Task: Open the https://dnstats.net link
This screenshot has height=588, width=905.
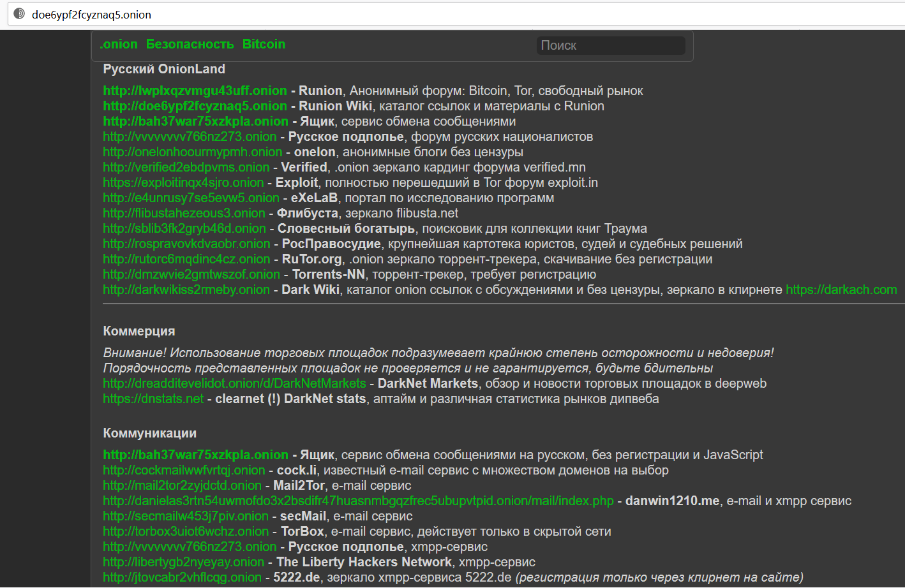Action: pos(153,399)
